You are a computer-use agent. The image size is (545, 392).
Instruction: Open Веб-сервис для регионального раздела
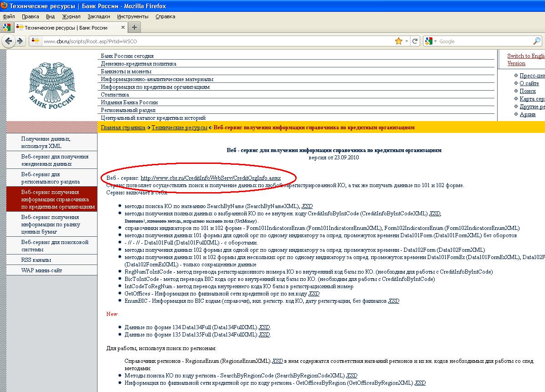(x=52, y=178)
